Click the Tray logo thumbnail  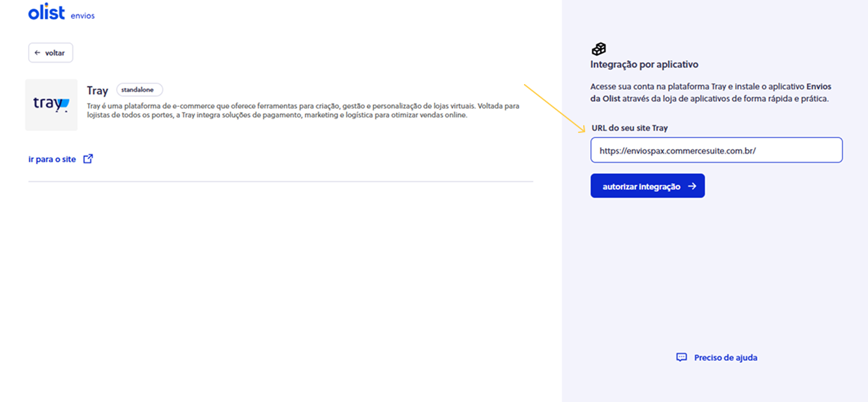click(51, 105)
